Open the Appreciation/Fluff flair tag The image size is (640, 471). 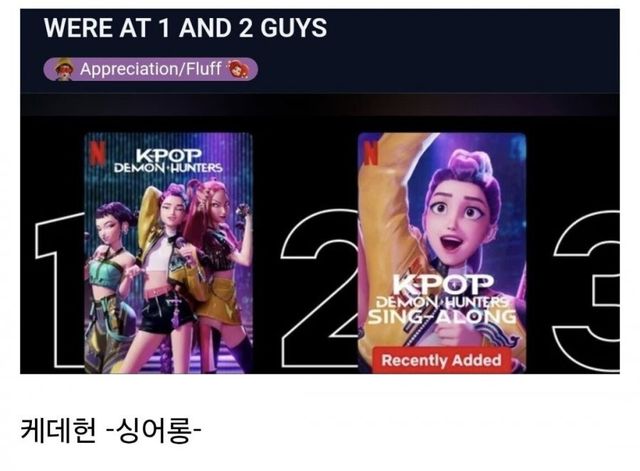tap(151, 69)
